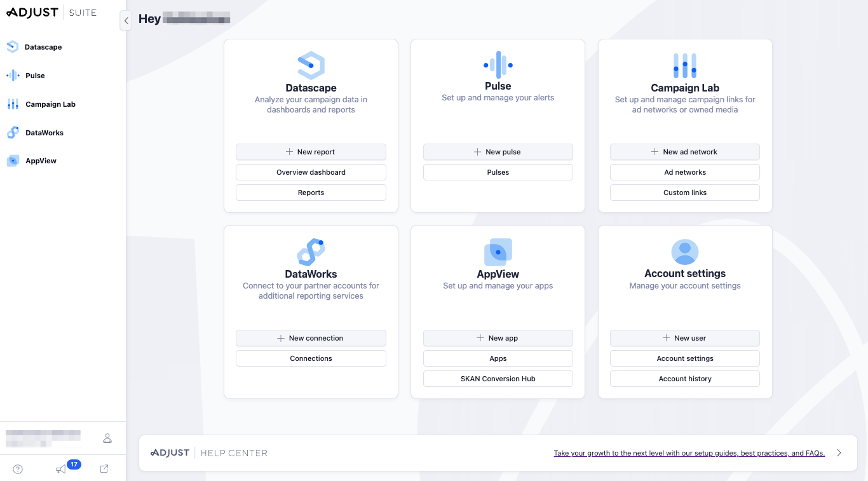Screen dimensions: 868x481
Task: Click the AppView card title
Action: (498, 274)
